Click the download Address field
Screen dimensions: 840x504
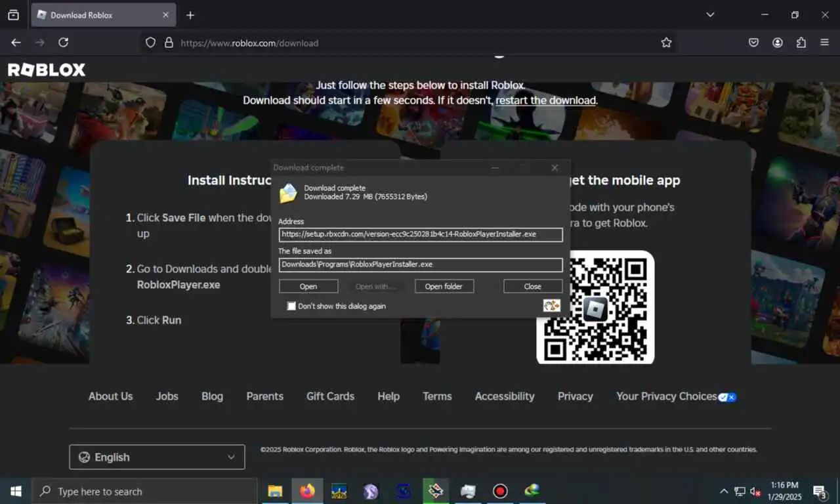(x=421, y=234)
